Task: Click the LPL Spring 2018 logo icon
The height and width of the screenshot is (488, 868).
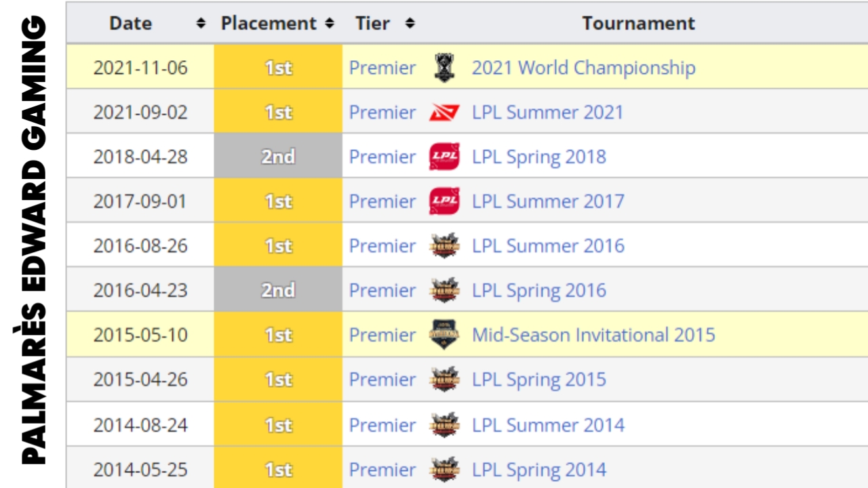Action: point(444,157)
